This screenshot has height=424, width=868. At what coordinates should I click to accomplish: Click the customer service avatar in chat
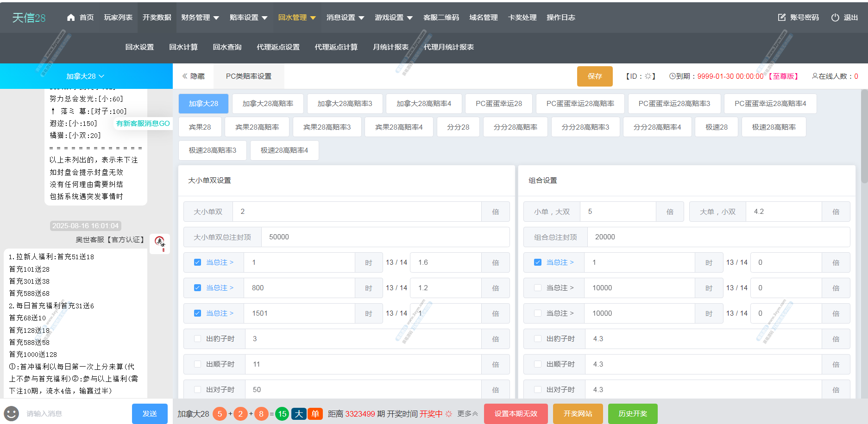click(x=160, y=243)
